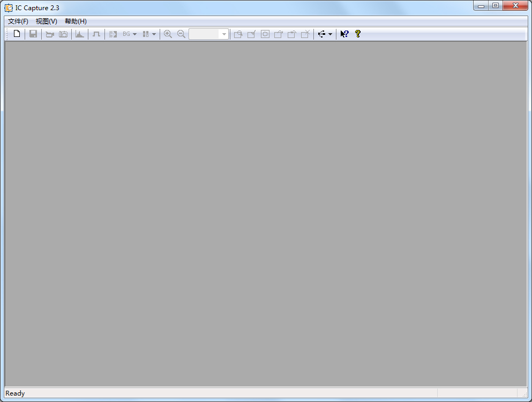The height and width of the screenshot is (402, 532).
Task: Click the IC Capture title bar icon
Action: coord(9,8)
